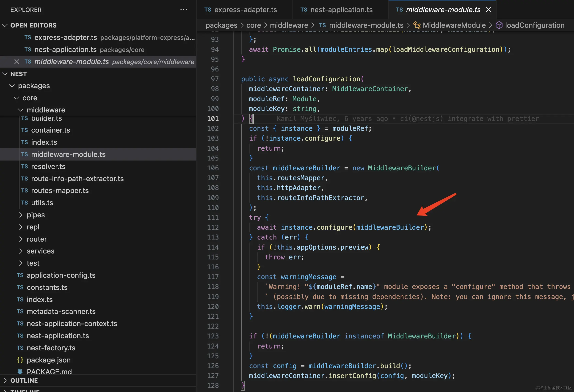Open Explorer more actions ellipsis menu

184,10
